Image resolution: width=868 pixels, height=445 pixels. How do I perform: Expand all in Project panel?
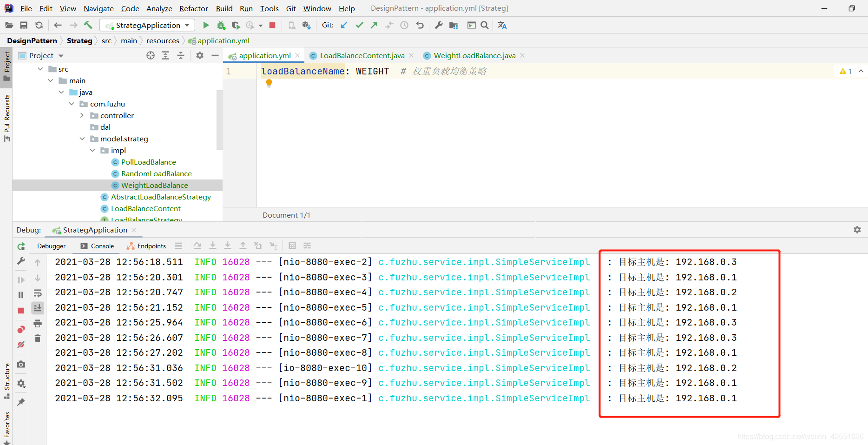[x=165, y=55]
